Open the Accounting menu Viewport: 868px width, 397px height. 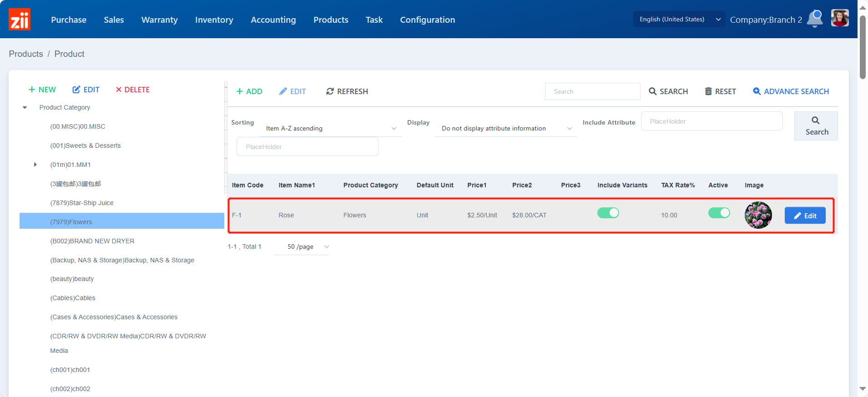point(273,20)
